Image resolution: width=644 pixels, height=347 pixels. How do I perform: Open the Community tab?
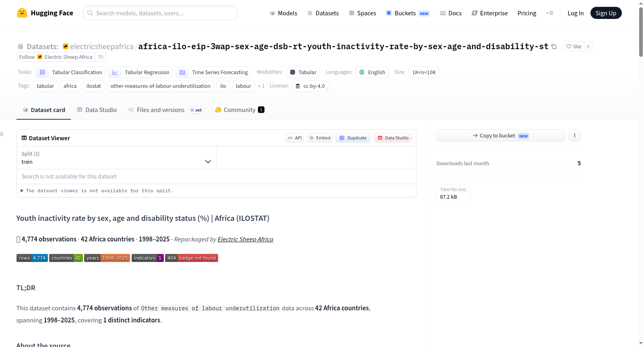click(240, 110)
